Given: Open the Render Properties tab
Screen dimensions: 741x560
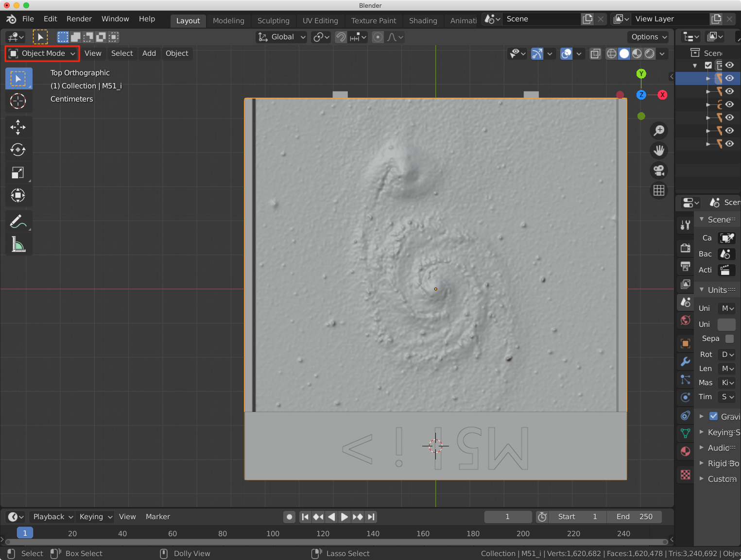Looking at the screenshot, I should point(685,248).
